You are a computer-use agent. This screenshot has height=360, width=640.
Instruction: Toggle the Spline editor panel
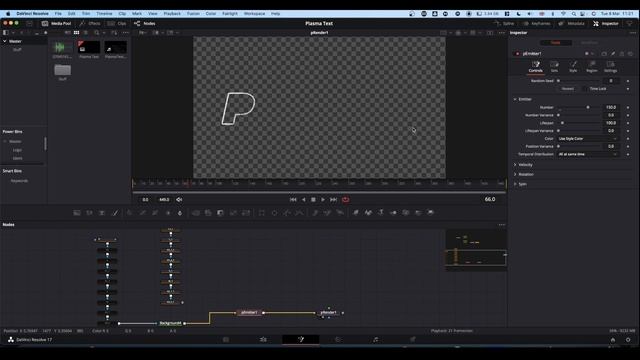click(504, 23)
